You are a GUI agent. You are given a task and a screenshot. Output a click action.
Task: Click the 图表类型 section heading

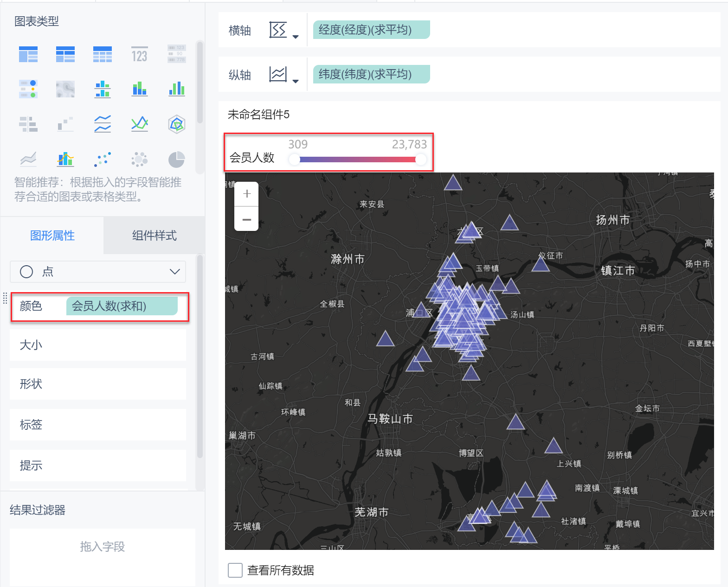pos(37,21)
